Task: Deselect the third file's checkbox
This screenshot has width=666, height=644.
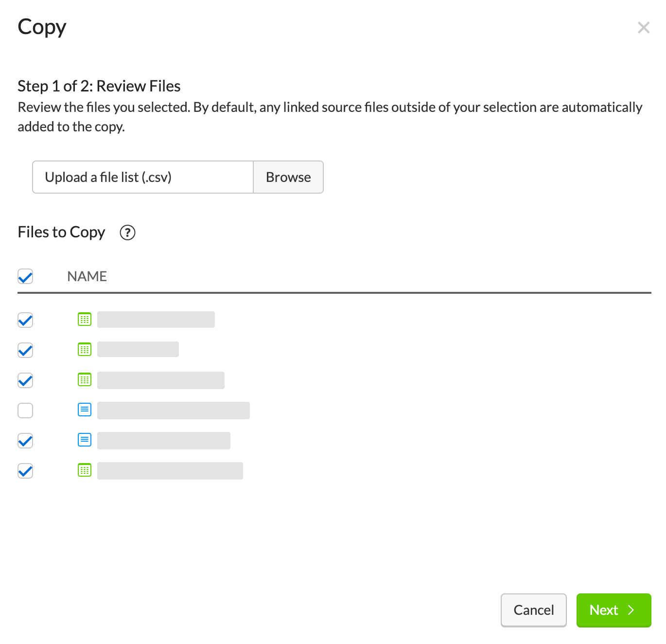Action: tap(25, 380)
